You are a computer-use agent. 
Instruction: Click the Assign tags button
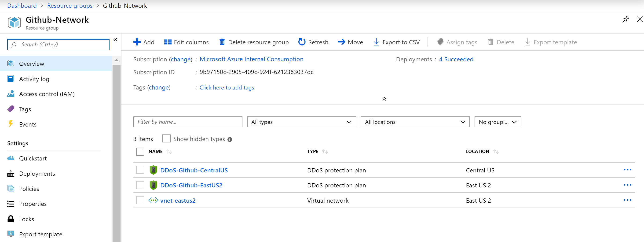click(x=457, y=42)
